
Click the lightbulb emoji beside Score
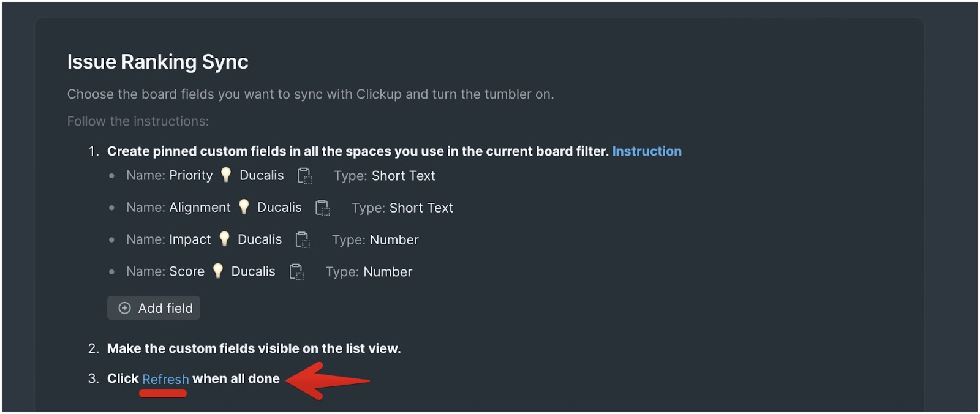(218, 271)
